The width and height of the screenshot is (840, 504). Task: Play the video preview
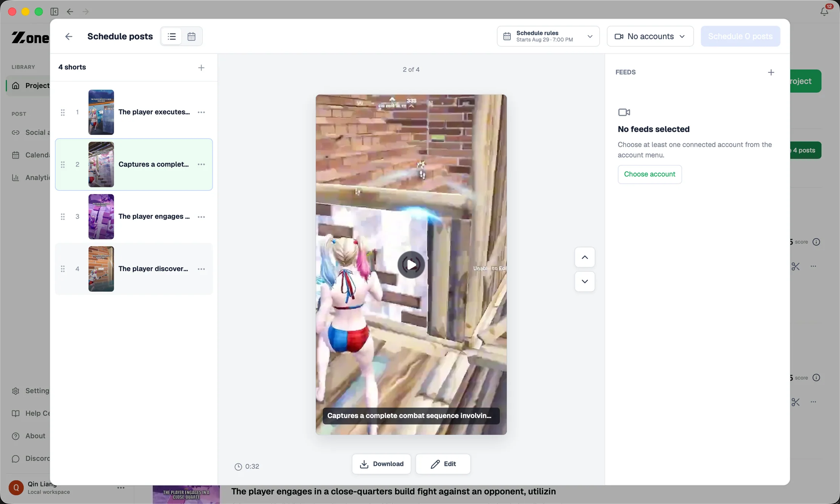tap(411, 265)
